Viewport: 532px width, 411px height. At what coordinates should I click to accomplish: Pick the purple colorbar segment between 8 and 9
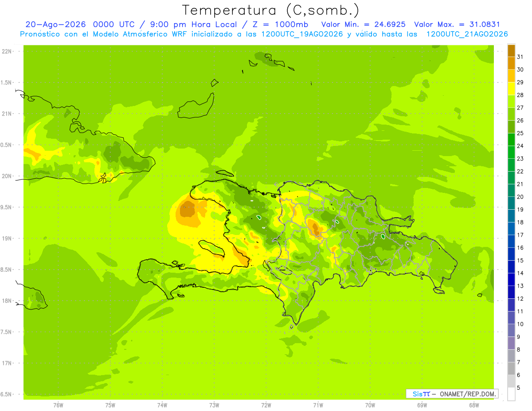coord(511,343)
